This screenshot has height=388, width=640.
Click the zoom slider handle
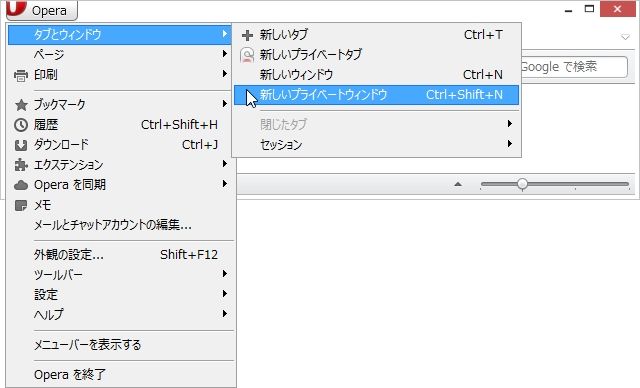coord(522,184)
